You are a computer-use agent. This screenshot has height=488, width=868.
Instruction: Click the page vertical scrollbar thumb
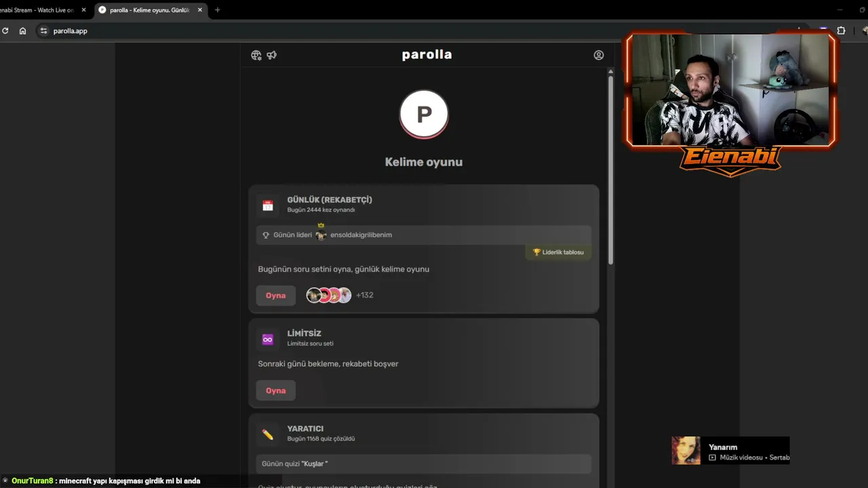pos(610,169)
